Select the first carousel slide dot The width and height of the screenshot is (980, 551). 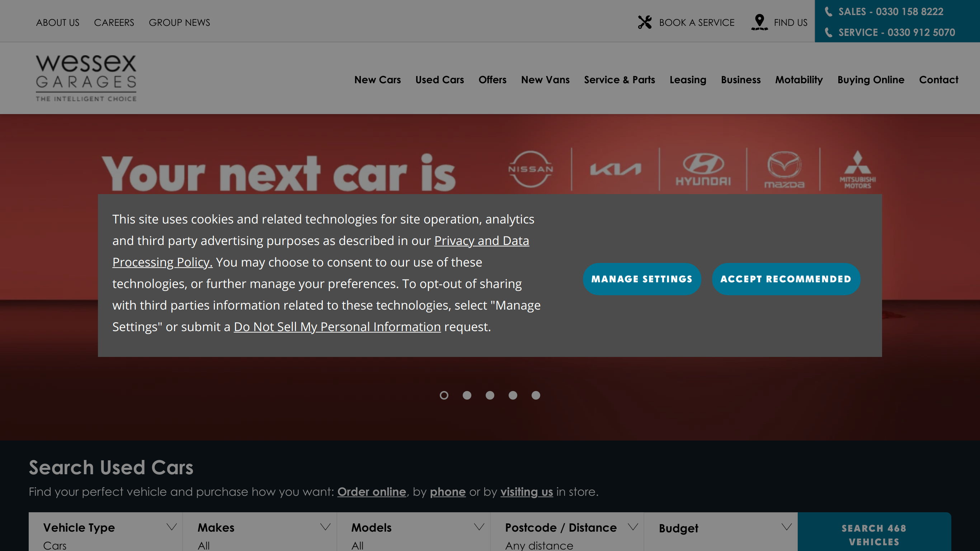pos(444,395)
